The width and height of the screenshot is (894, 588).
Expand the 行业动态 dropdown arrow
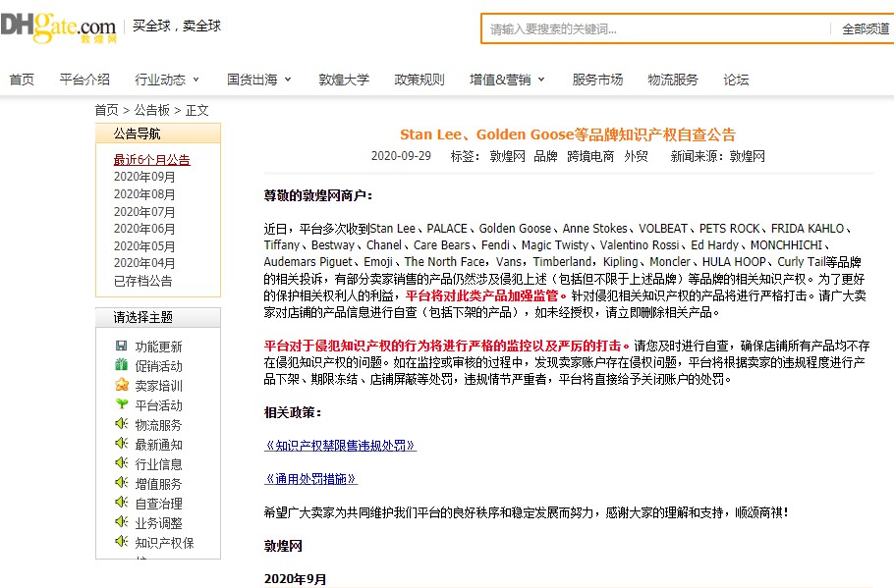pos(196,80)
